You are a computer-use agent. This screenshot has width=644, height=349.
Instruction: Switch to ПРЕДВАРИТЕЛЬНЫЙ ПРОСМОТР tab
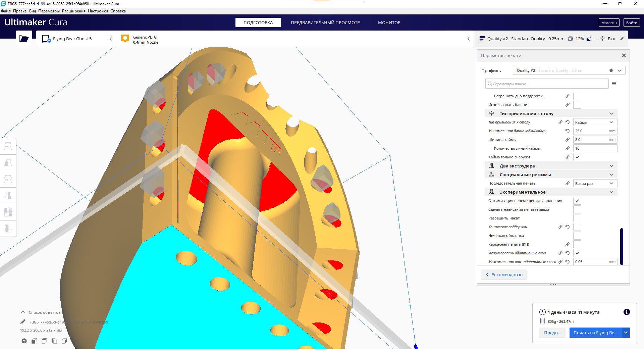[325, 22]
